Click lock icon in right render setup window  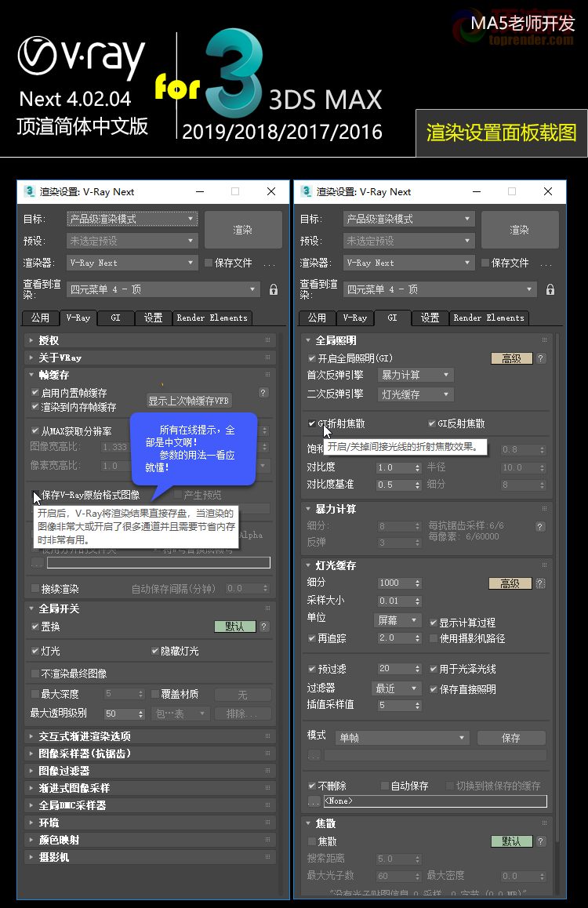(x=550, y=289)
